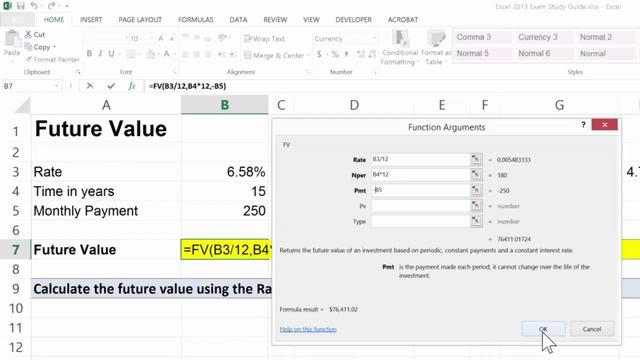Screen dimensions: 640x360
Task: Click the Insert Function fx icon
Action: (132, 86)
